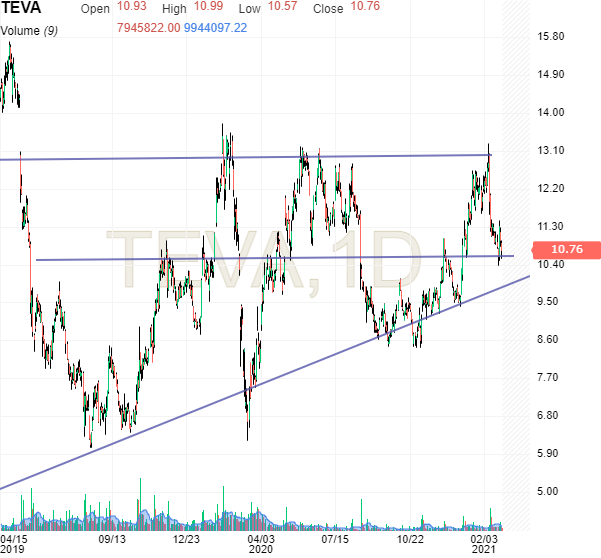
Task: Click the red 10.76 current price tag
Action: pos(566,249)
